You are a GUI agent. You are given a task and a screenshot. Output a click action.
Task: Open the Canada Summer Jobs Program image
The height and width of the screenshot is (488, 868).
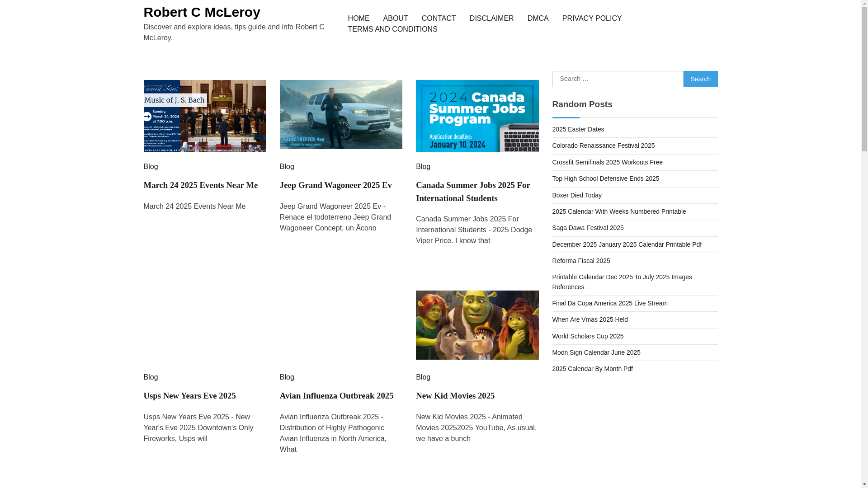(x=477, y=116)
